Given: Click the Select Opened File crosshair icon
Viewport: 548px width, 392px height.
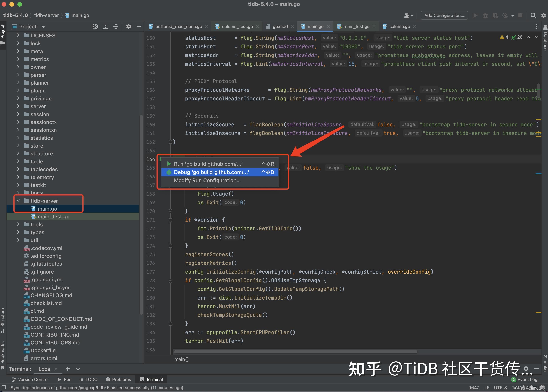Looking at the screenshot, I should tap(95, 26).
